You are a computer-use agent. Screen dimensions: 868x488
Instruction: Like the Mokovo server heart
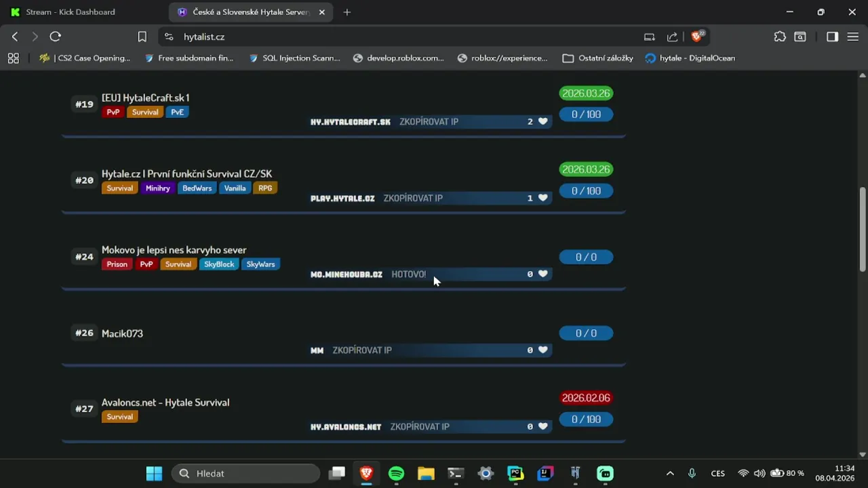pyautogui.click(x=542, y=274)
